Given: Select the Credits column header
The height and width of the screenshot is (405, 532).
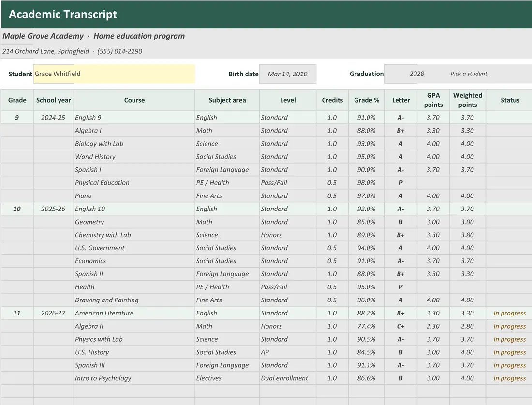Looking at the screenshot, I should (x=332, y=100).
